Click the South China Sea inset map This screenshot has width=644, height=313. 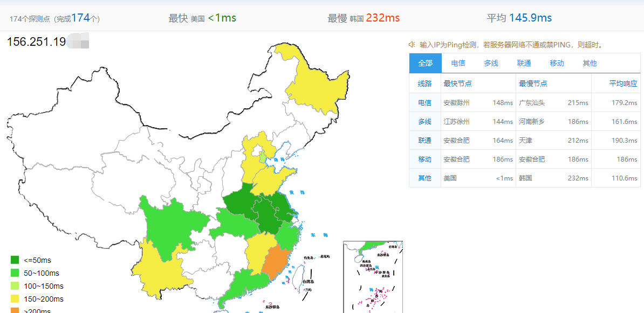tap(373, 277)
